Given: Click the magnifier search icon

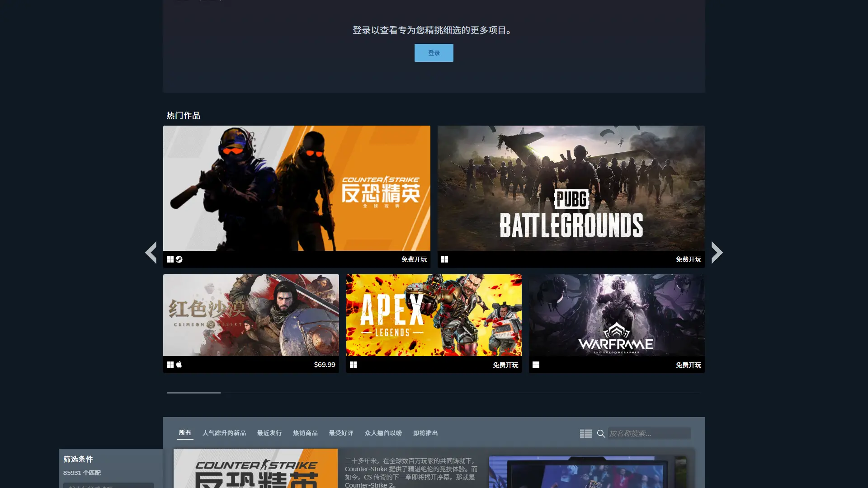Looking at the screenshot, I should [601, 434].
